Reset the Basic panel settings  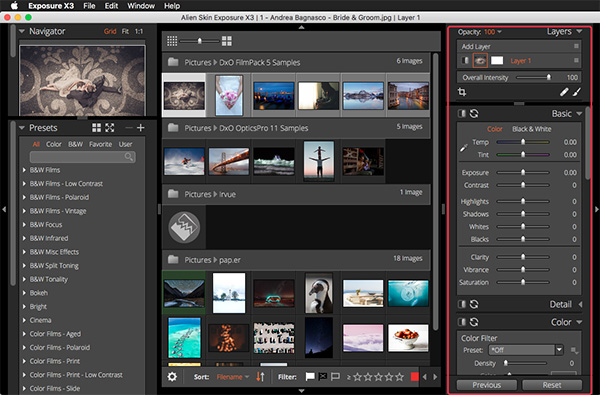tap(474, 113)
